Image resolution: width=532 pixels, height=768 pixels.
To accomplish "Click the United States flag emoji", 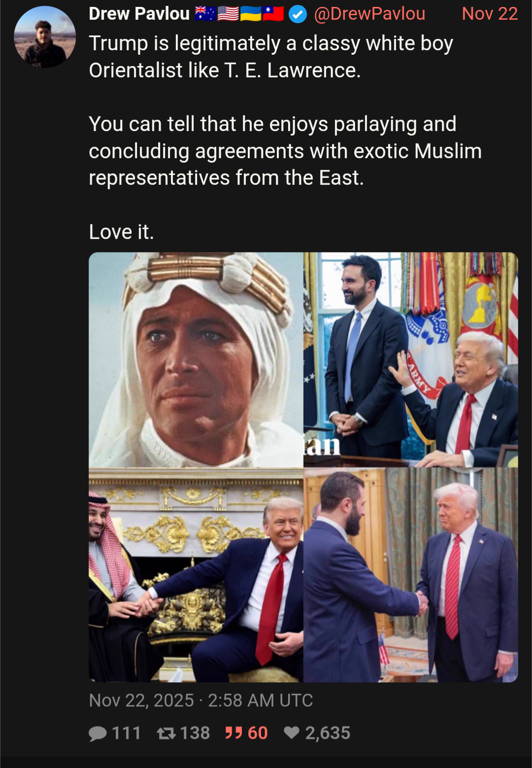I will click(x=228, y=14).
